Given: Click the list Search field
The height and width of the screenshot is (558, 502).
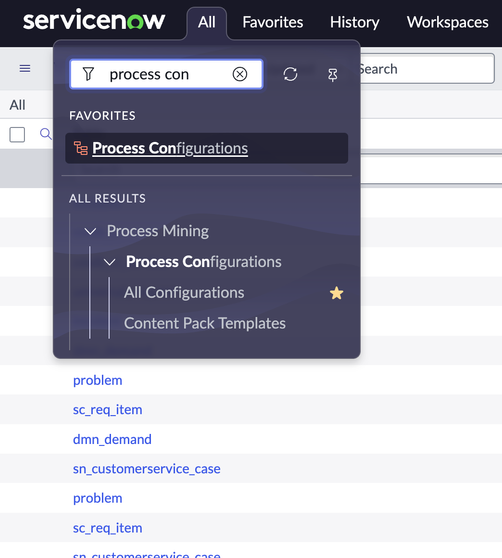Looking at the screenshot, I should coord(427,69).
